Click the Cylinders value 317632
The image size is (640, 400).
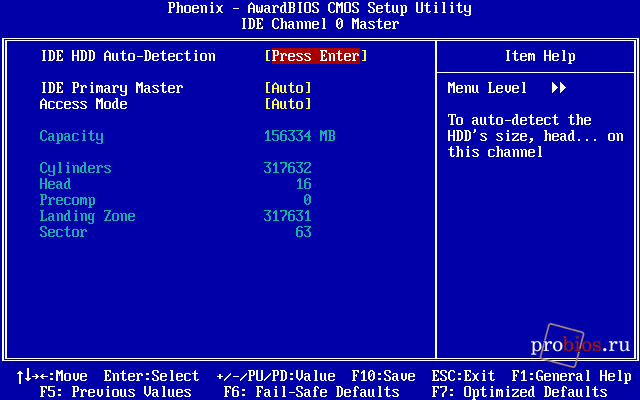[288, 168]
